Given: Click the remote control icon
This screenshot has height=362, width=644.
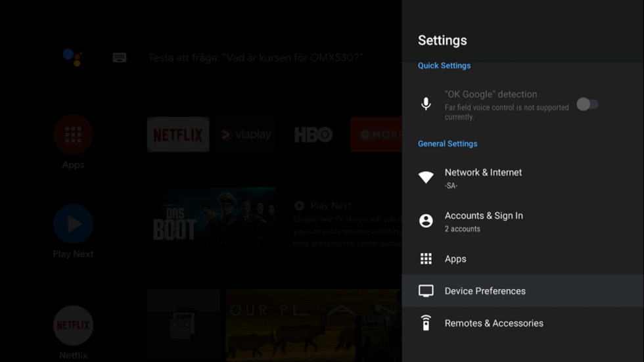Looking at the screenshot, I should 426,323.
